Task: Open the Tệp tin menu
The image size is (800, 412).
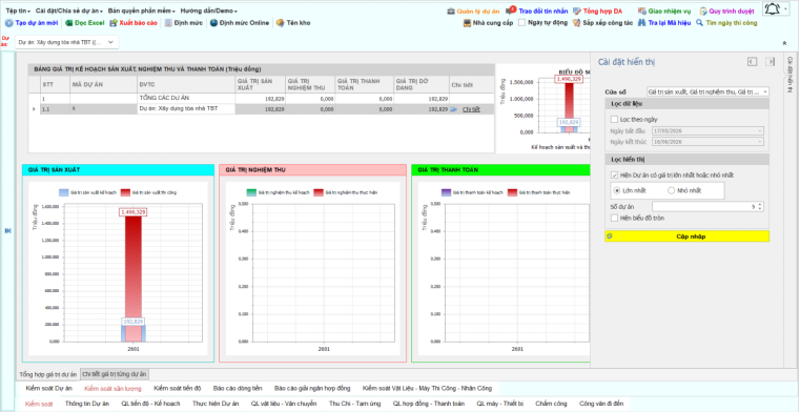Action: pos(18,11)
